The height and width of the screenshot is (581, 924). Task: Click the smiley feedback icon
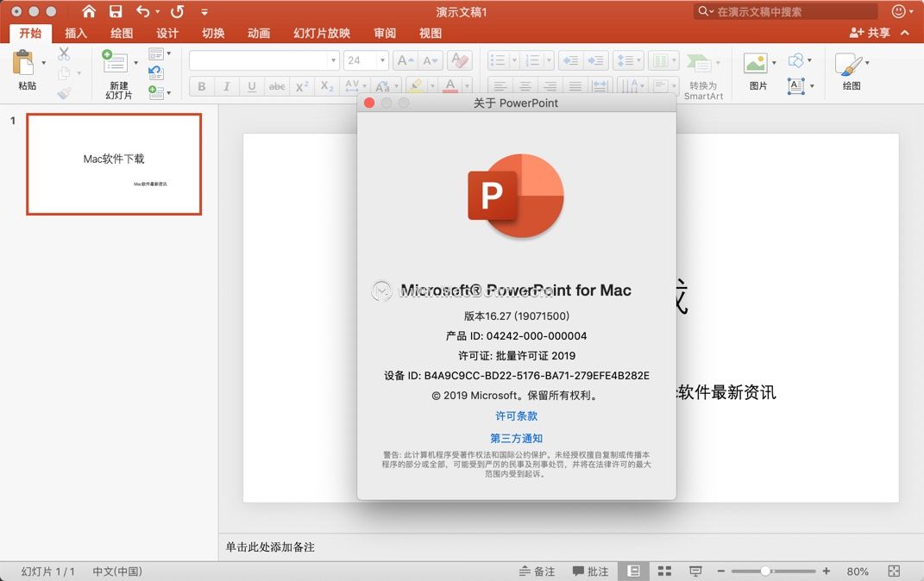(x=899, y=11)
